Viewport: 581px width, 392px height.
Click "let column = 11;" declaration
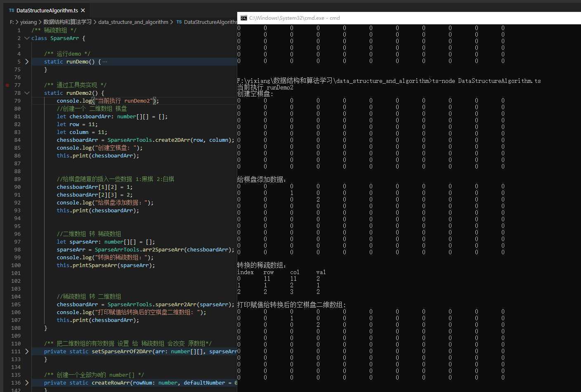pyautogui.click(x=82, y=132)
